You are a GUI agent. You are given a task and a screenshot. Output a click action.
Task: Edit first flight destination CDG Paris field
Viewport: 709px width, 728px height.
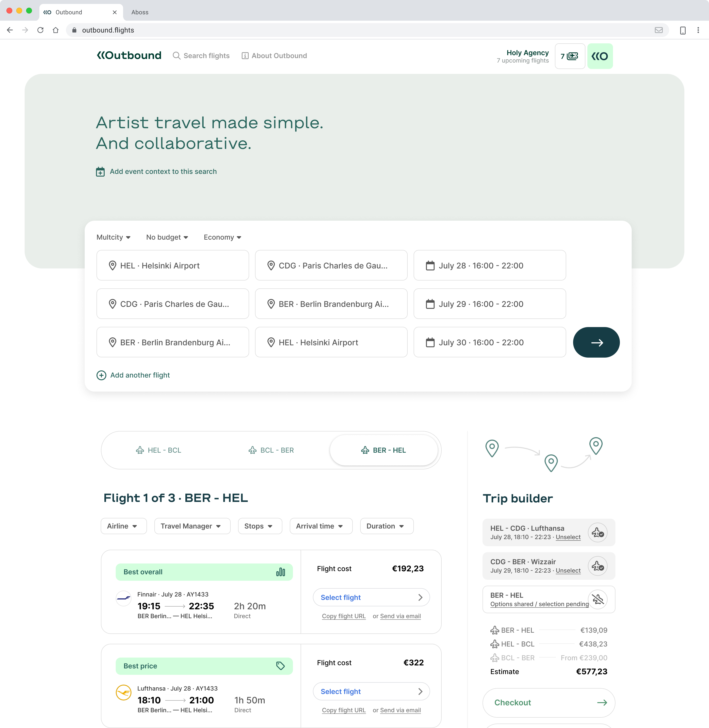(x=331, y=265)
